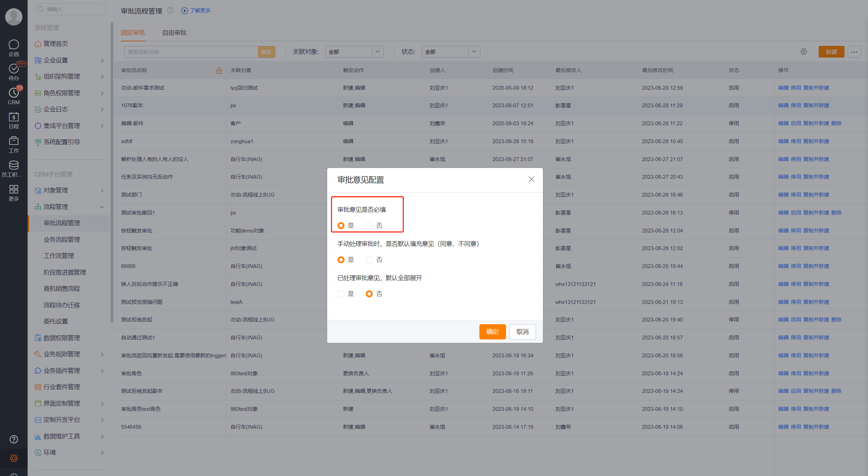Click 确定 in the dialog
This screenshot has width=868, height=476.
(492, 332)
